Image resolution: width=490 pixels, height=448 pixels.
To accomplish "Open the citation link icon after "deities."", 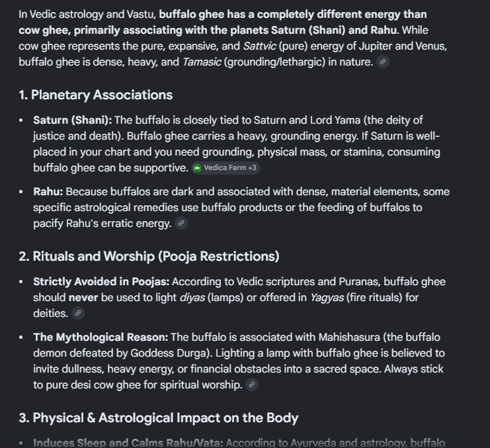I will coord(78,313).
